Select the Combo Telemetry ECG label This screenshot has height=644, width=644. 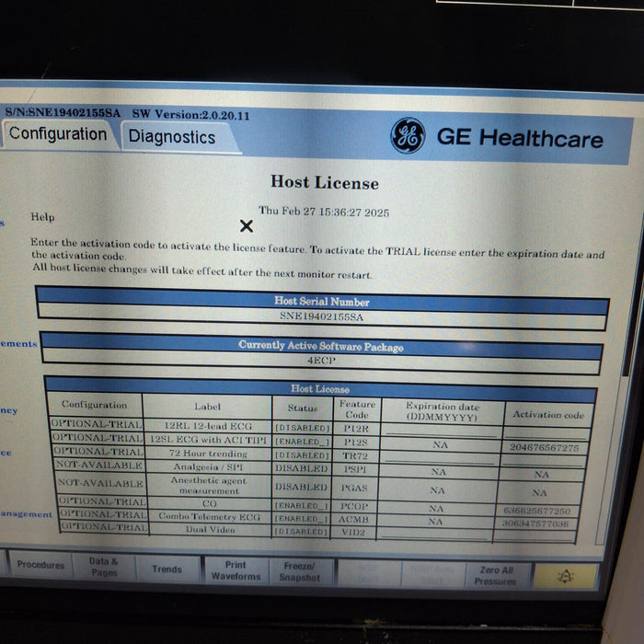click(210, 517)
